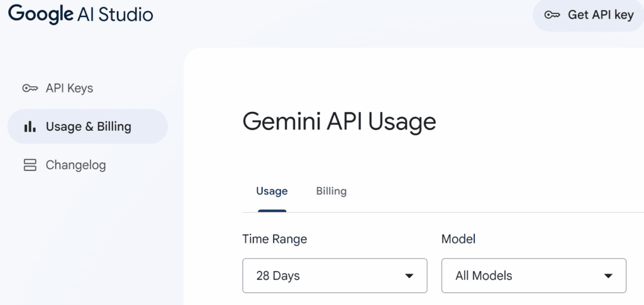644x305 pixels.
Task: Open the API Keys sidebar page
Action: (69, 88)
